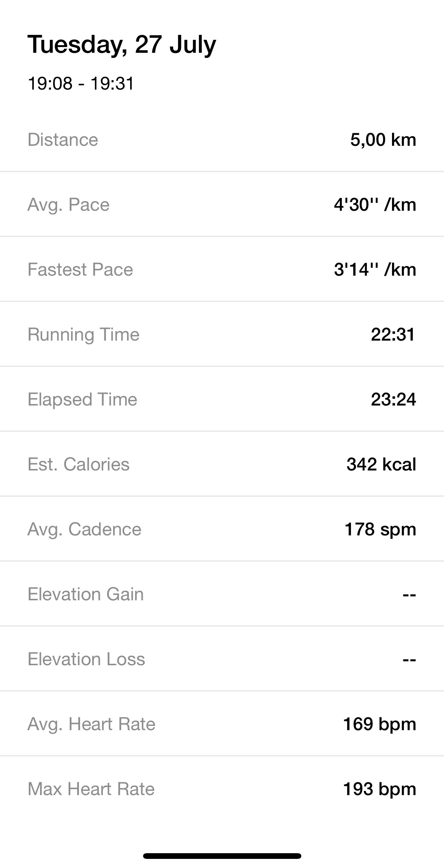Tap the Running Time label
Screen dimensions: 444x868
[x=83, y=335]
